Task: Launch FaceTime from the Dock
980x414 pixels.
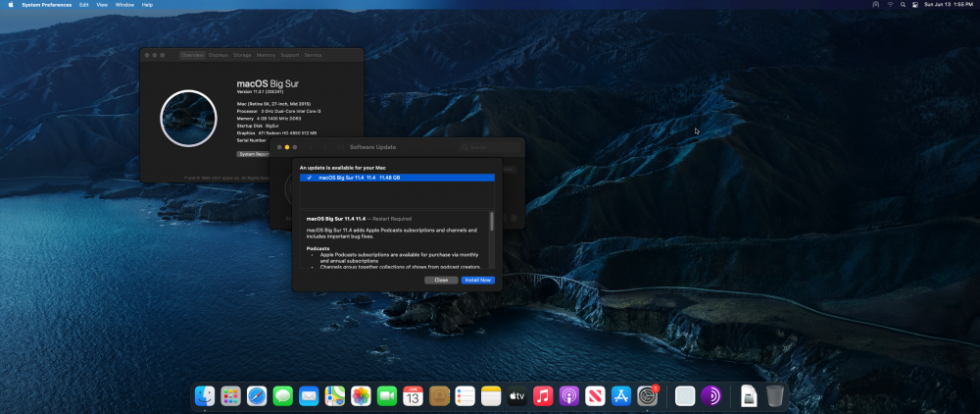Action: tap(387, 396)
